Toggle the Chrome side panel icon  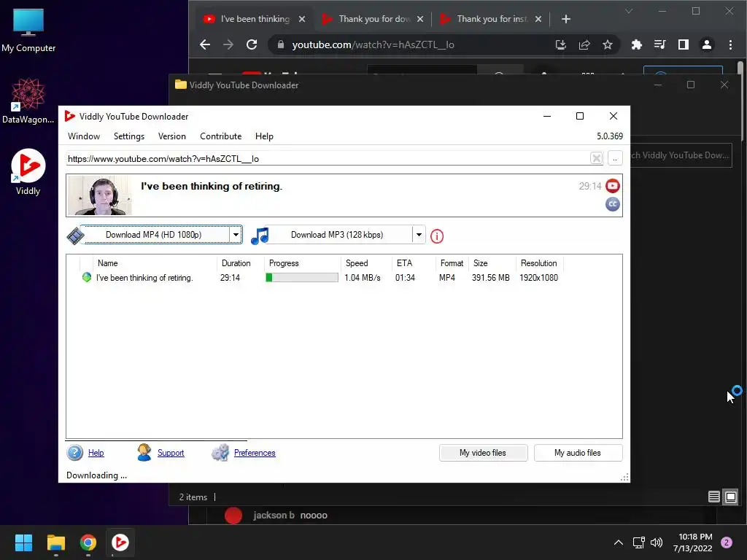coord(683,44)
